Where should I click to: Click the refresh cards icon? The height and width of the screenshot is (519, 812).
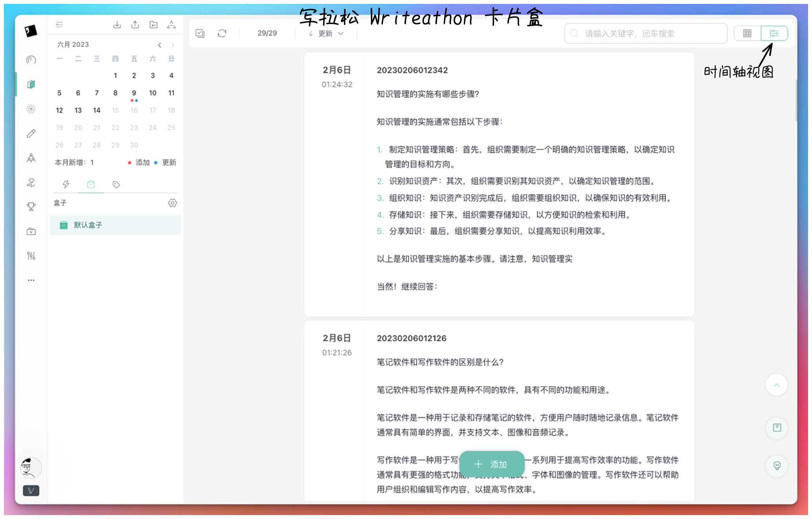click(x=222, y=33)
